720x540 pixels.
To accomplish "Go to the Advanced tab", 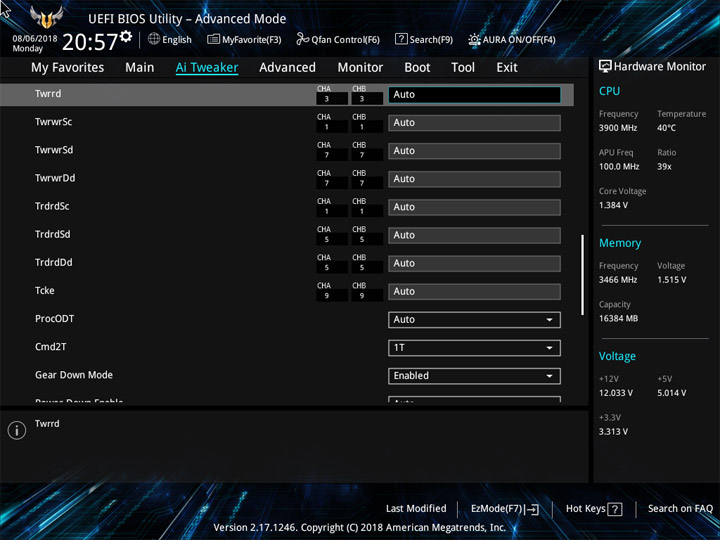I will click(x=287, y=68).
